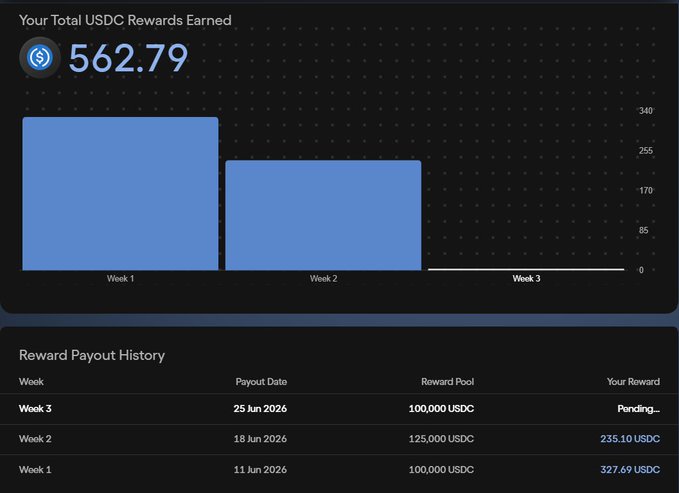
Task: Click the Week 2 axis label under the chart
Action: (323, 279)
